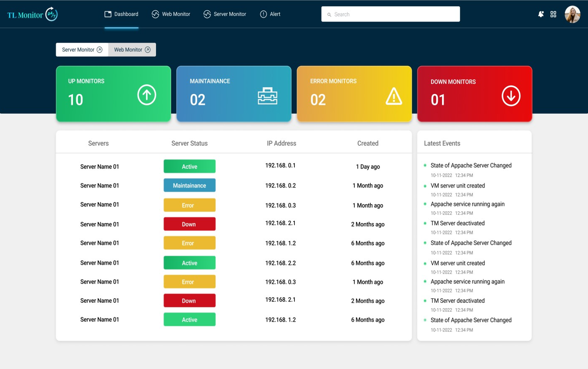Click the toolbox icon in Maintainance card
This screenshot has height=369, width=588.
tap(267, 96)
